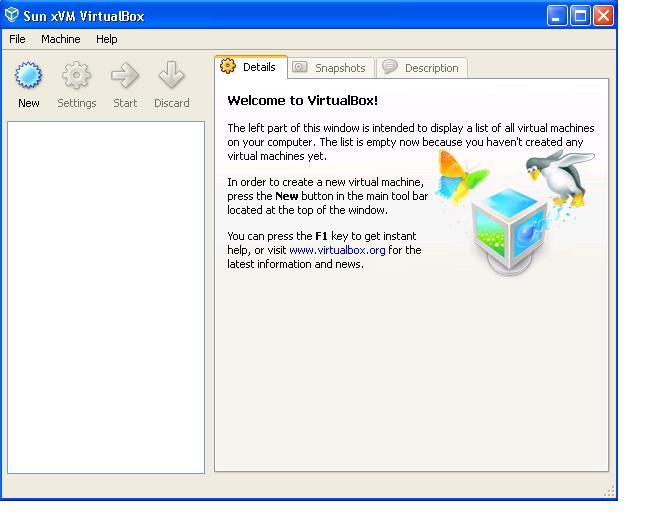Minimize the Sun xVM VirtualBox window

557,16
